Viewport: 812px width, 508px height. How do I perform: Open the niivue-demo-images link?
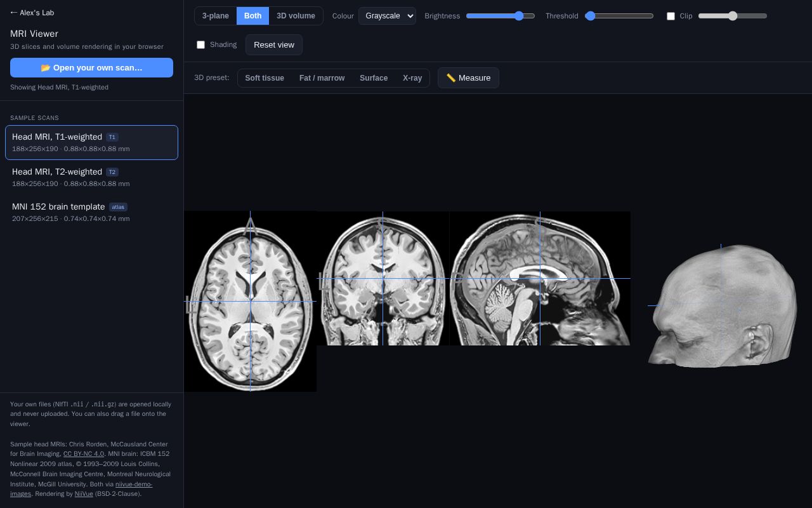(x=81, y=489)
